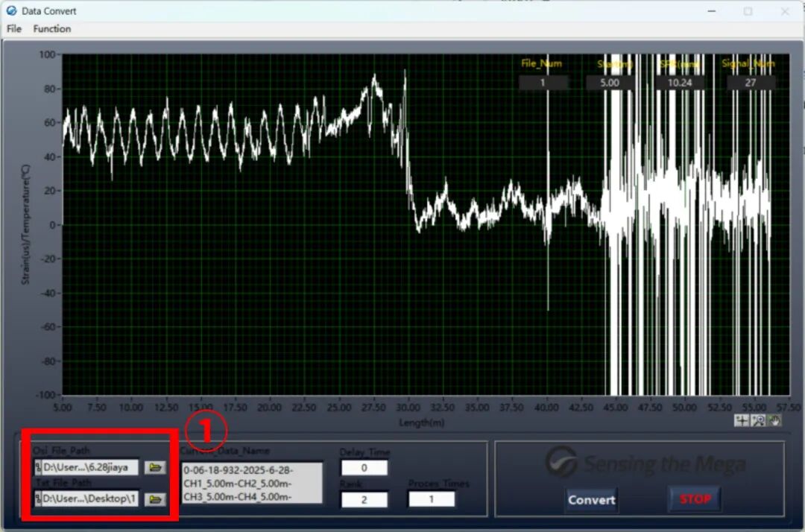This screenshot has height=532, width=805.
Task: Click the File_Num indicator value
Action: coord(543,83)
